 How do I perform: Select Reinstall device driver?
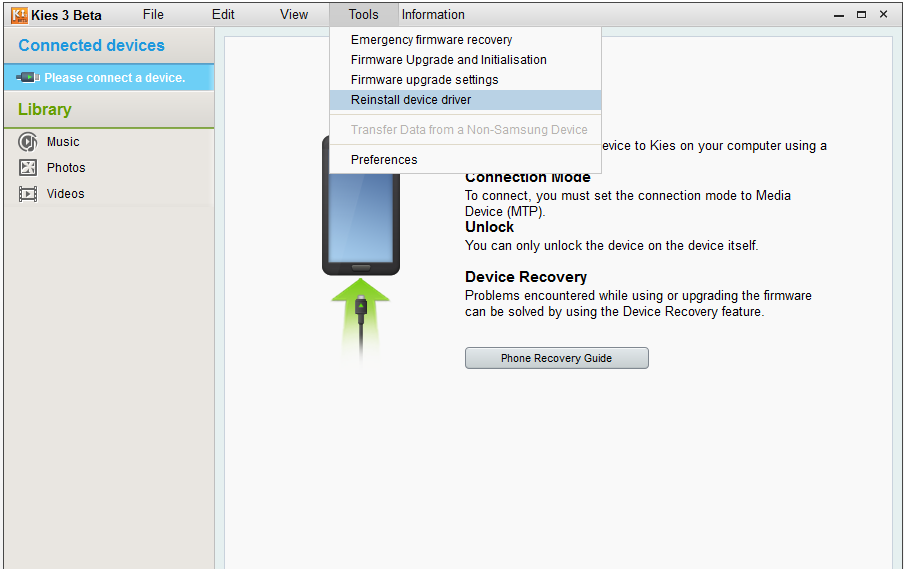click(x=466, y=100)
